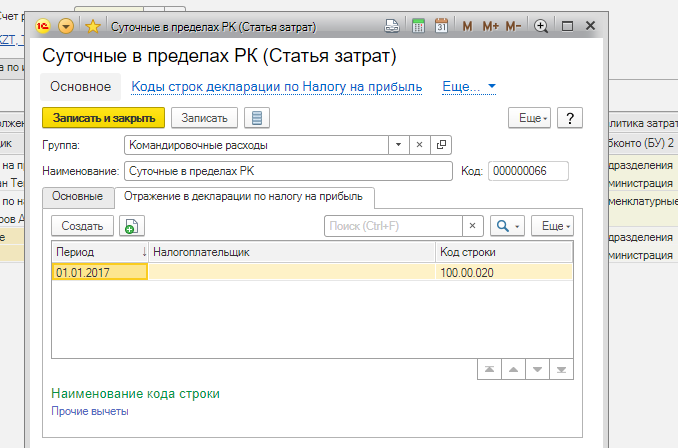Image resolution: width=678 pixels, height=448 pixels.
Task: Switch to the Основные tab
Action: [78, 196]
